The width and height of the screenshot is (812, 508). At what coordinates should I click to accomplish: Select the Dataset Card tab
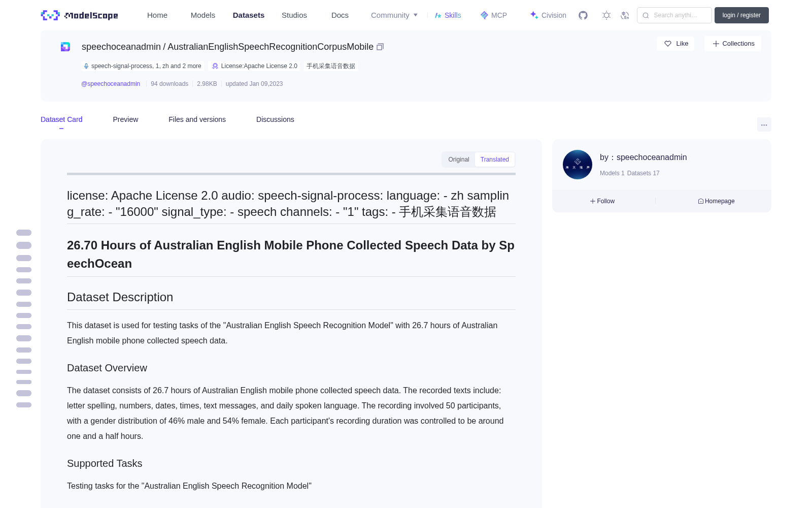click(61, 119)
